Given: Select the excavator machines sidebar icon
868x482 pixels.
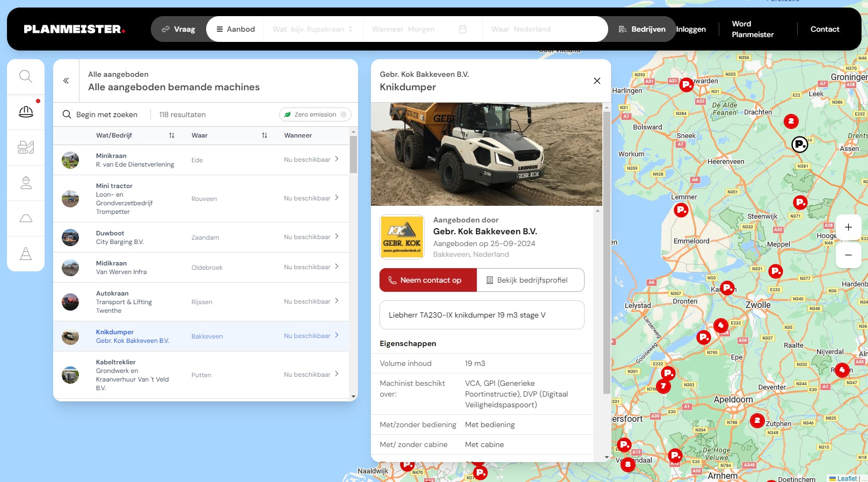Looking at the screenshot, I should pyautogui.click(x=26, y=147).
